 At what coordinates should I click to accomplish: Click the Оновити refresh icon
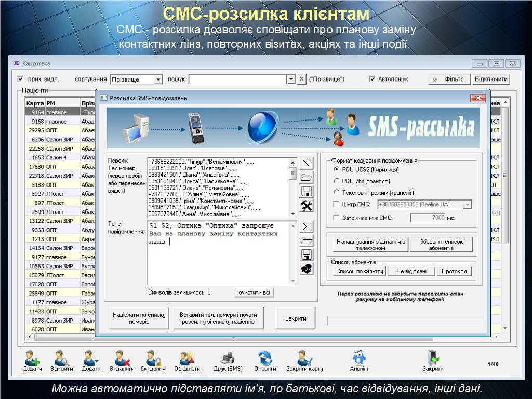pos(265,359)
